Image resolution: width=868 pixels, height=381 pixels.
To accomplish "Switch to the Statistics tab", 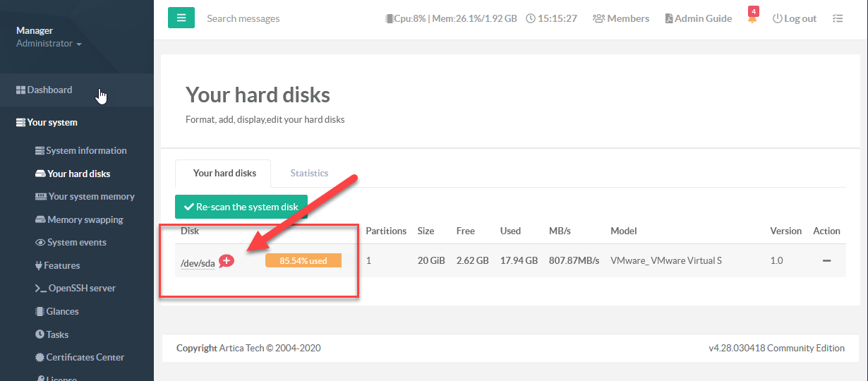I will 309,173.
